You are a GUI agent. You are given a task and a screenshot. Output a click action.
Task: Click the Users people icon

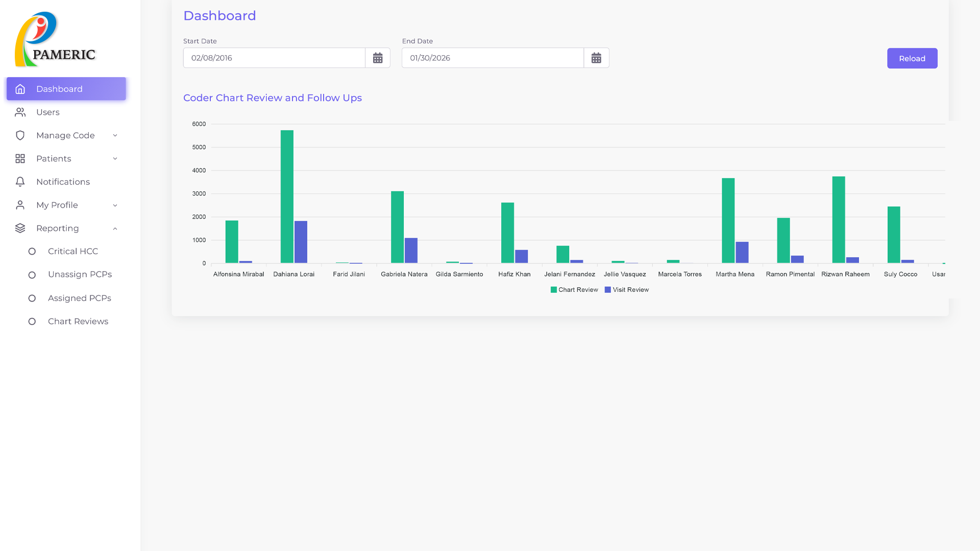tap(20, 112)
